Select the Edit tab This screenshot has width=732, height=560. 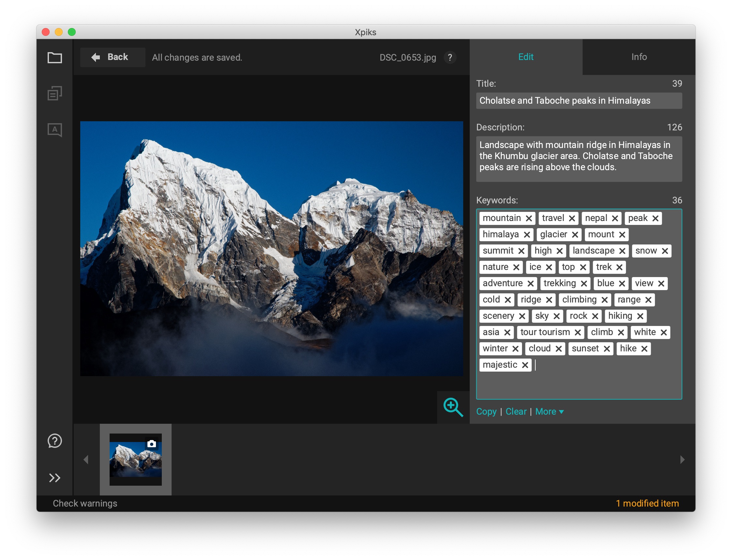point(526,57)
